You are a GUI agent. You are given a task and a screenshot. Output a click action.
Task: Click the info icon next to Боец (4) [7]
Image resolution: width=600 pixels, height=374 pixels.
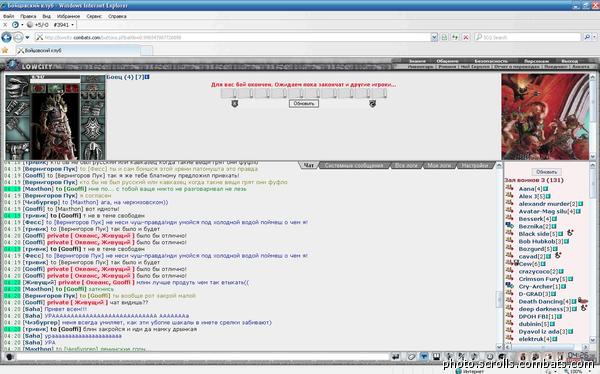point(147,77)
